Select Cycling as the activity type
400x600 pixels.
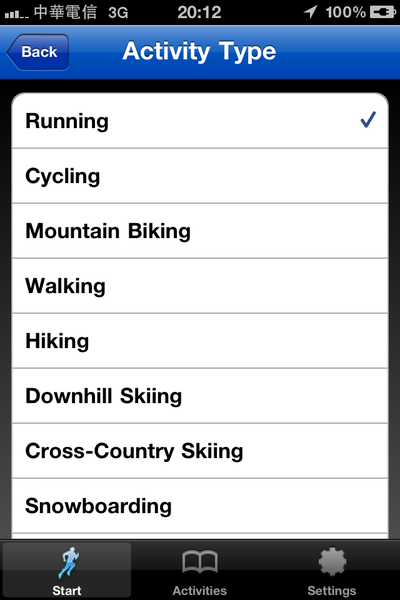point(200,176)
